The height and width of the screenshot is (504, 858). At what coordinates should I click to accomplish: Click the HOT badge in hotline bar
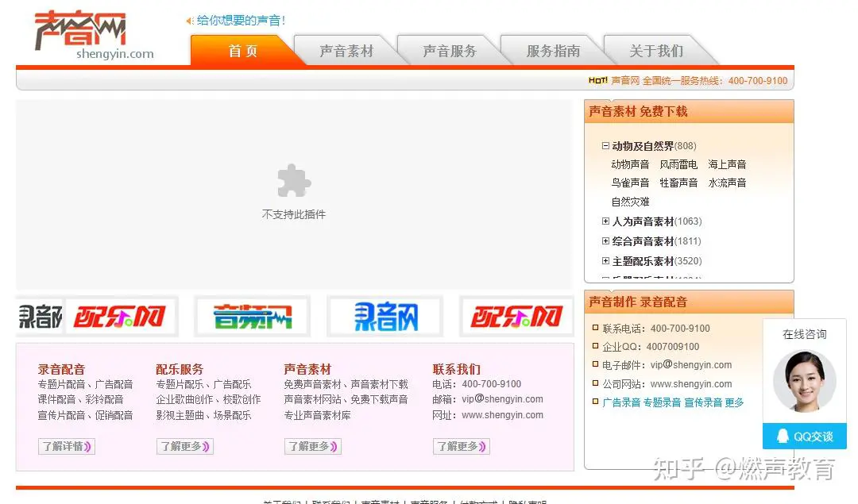point(597,80)
